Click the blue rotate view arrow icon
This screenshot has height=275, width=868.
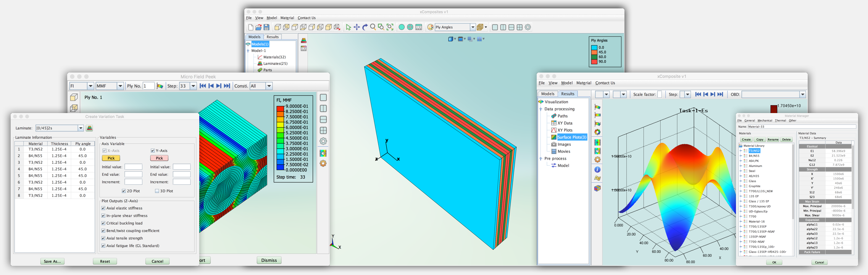[x=365, y=27]
